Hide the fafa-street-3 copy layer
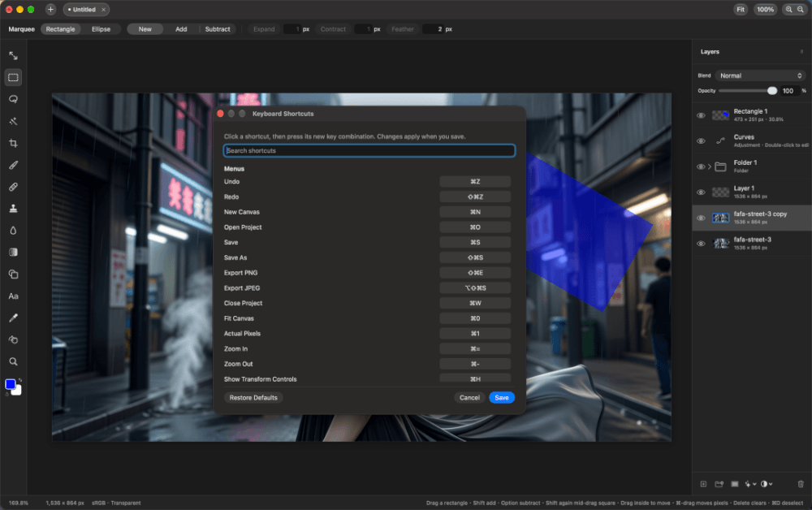 (701, 218)
